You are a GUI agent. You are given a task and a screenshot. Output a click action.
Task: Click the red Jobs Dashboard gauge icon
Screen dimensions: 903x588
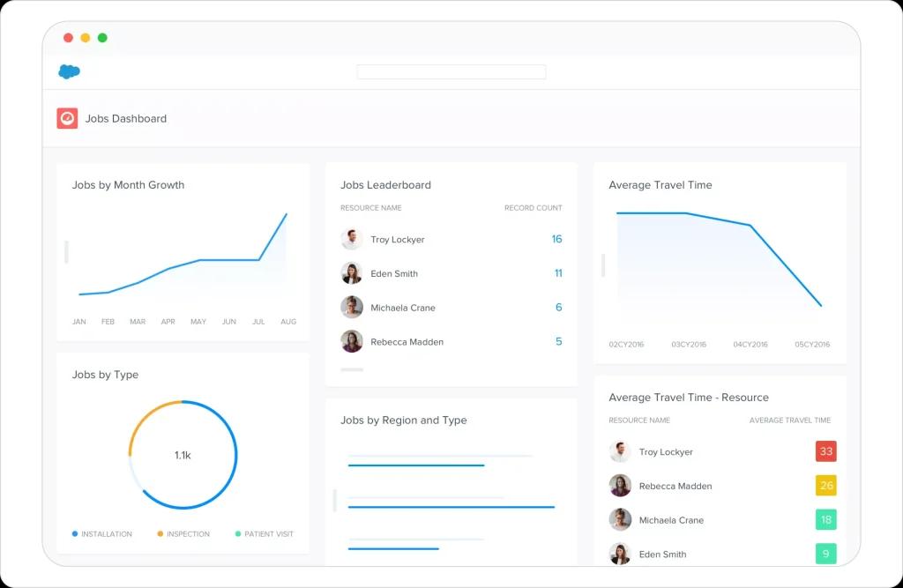point(67,119)
